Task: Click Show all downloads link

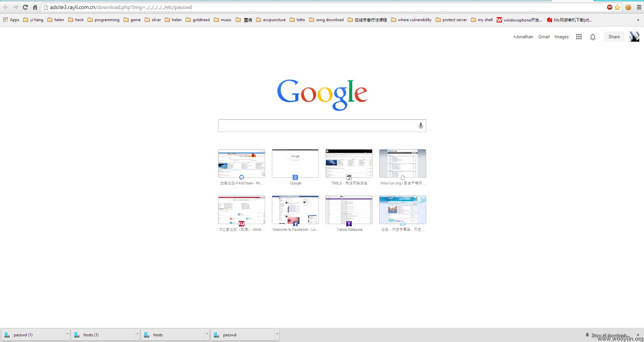Action: pyautogui.click(x=610, y=335)
